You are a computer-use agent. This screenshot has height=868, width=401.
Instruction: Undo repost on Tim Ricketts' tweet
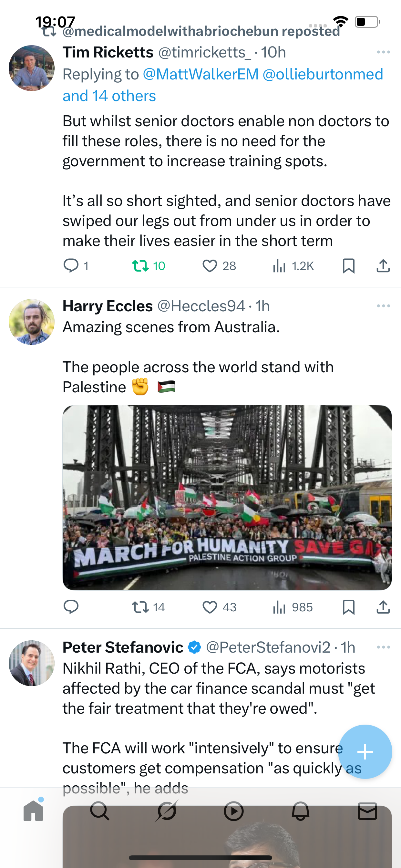(140, 265)
